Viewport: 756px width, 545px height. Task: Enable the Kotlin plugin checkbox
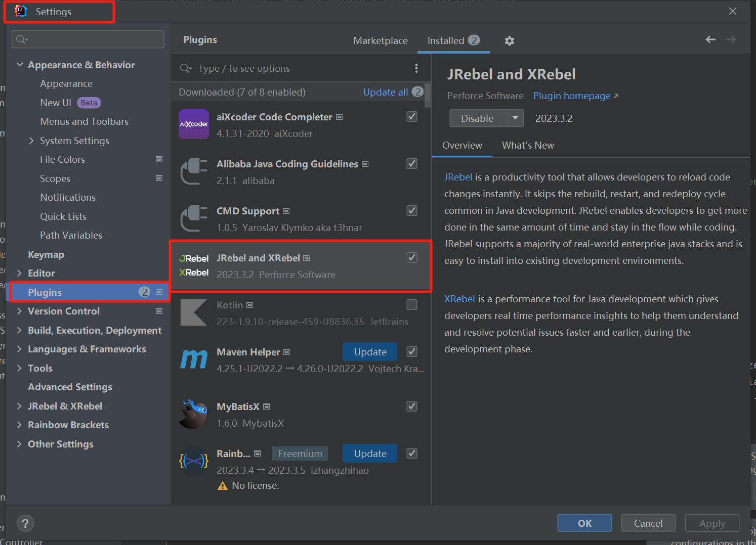coord(412,305)
